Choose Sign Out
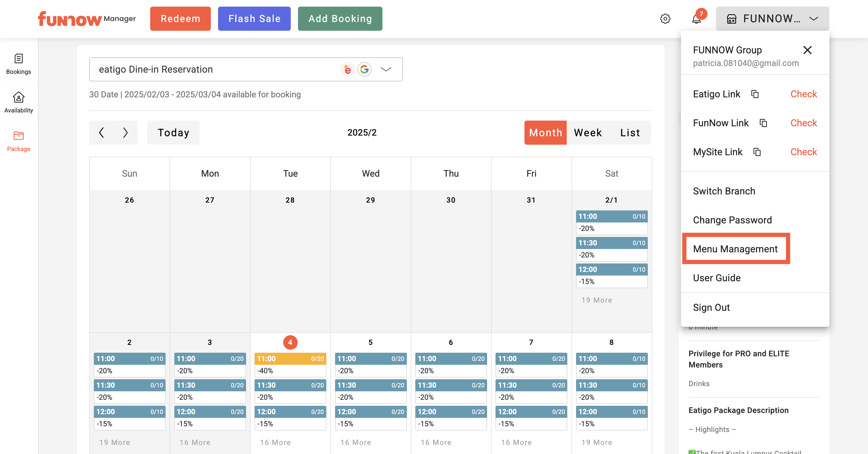Image resolution: width=868 pixels, height=454 pixels. [x=711, y=307]
